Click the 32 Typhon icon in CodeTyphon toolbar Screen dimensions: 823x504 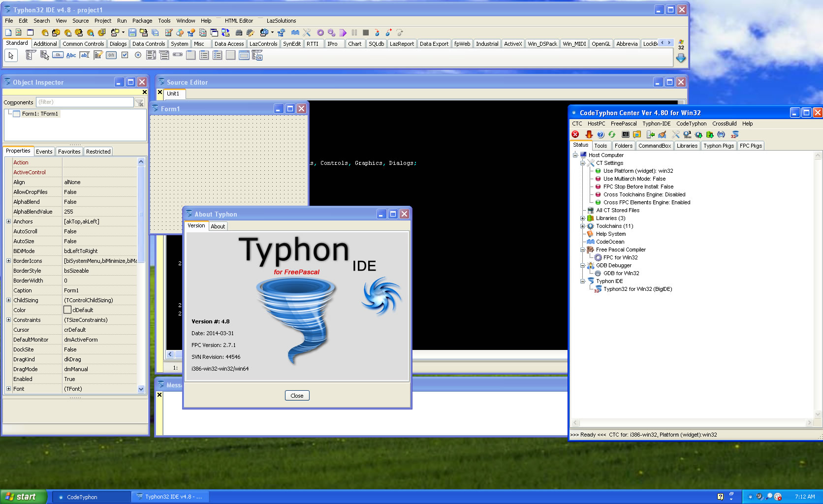point(734,134)
